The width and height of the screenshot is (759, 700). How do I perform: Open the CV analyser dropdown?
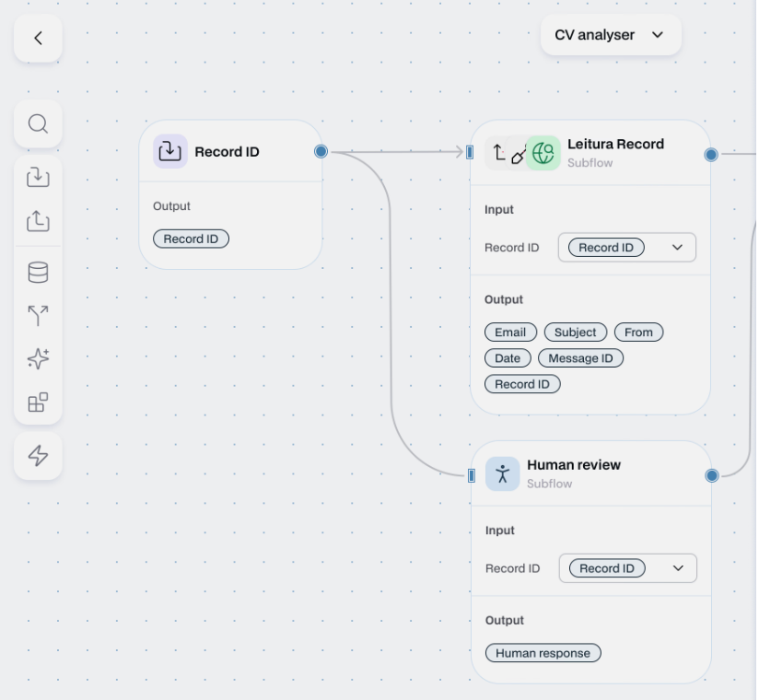click(610, 35)
